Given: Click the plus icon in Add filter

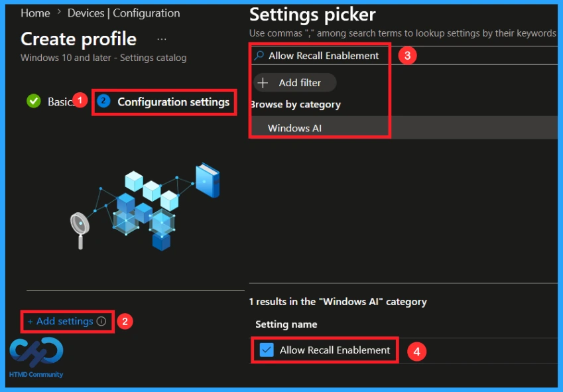Looking at the screenshot, I should click(x=263, y=83).
